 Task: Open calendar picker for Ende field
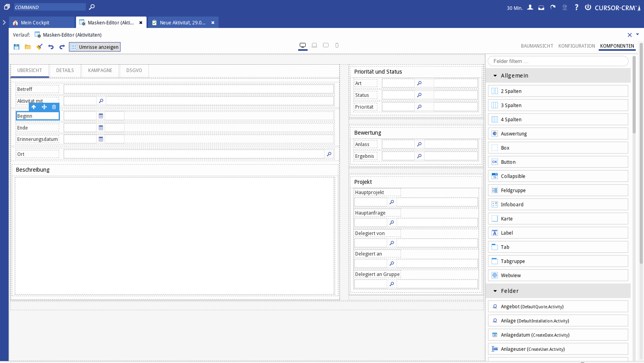(101, 128)
